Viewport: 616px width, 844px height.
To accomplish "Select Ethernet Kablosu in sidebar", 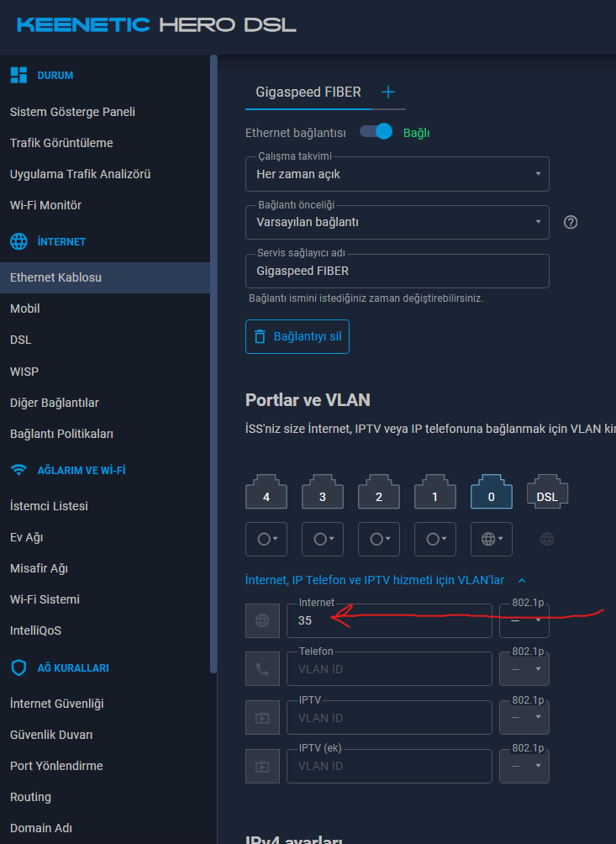I will pyautogui.click(x=105, y=277).
